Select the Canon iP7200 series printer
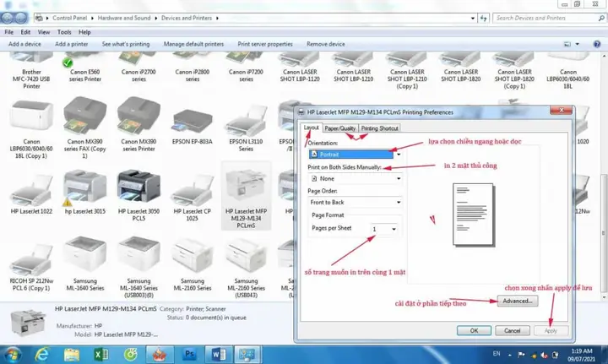The height and width of the screenshot is (364, 608). pos(246,68)
